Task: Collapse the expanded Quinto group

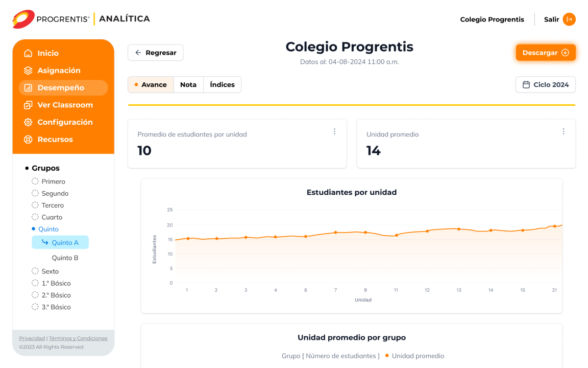Action: (x=45, y=229)
